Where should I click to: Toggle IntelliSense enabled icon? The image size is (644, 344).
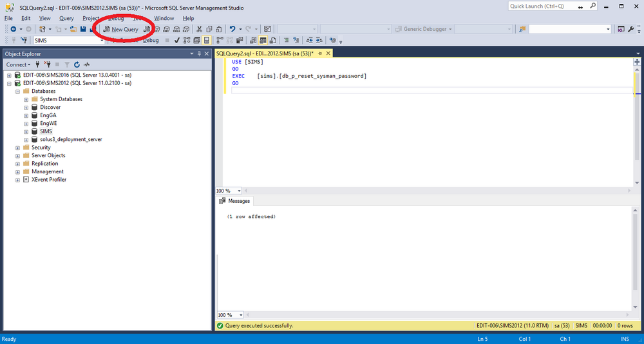[207, 41]
